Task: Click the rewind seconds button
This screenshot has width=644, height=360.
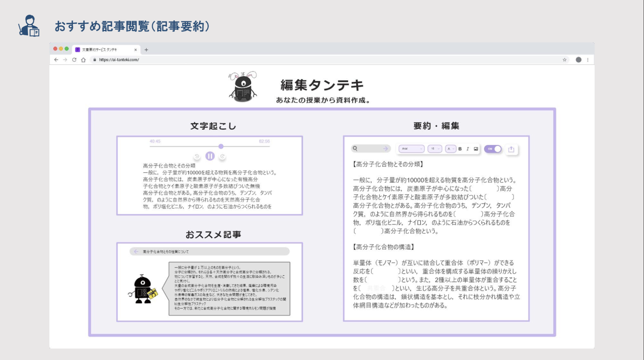Action: tap(197, 156)
